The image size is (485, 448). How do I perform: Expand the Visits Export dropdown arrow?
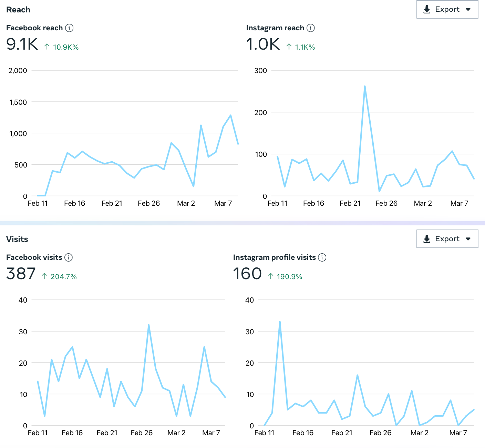[468, 239]
